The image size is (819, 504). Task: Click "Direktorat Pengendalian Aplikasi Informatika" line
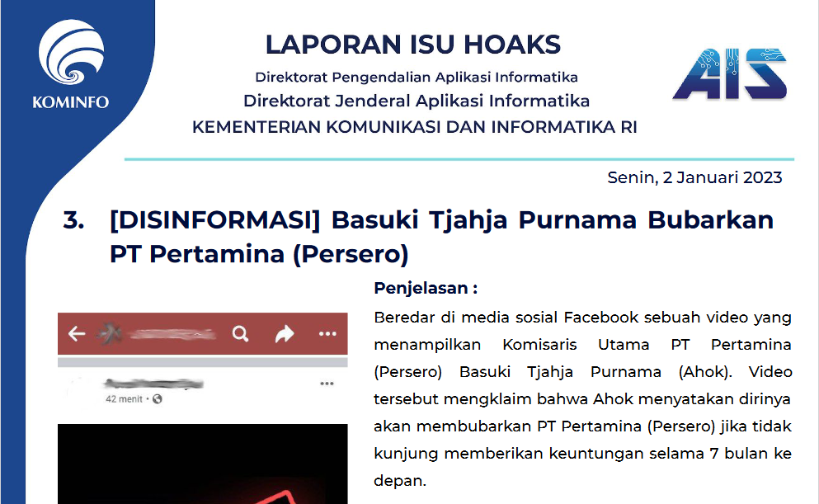point(417,78)
